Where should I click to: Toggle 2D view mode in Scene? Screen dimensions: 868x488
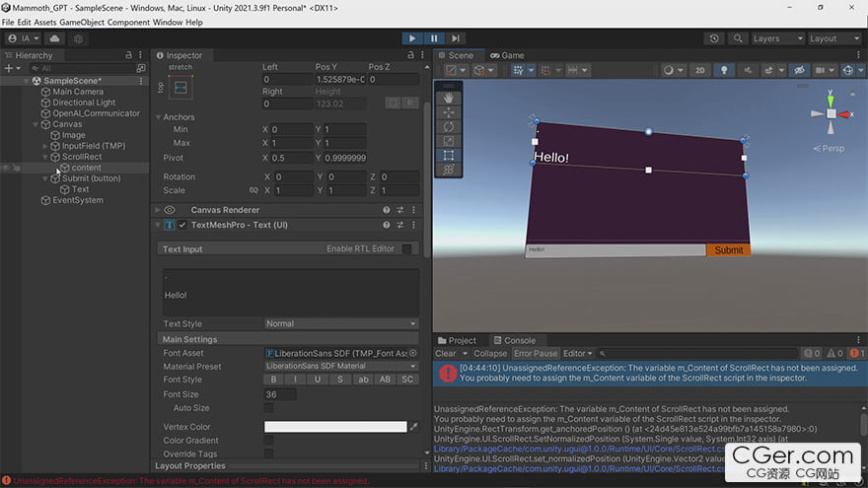pyautogui.click(x=699, y=70)
